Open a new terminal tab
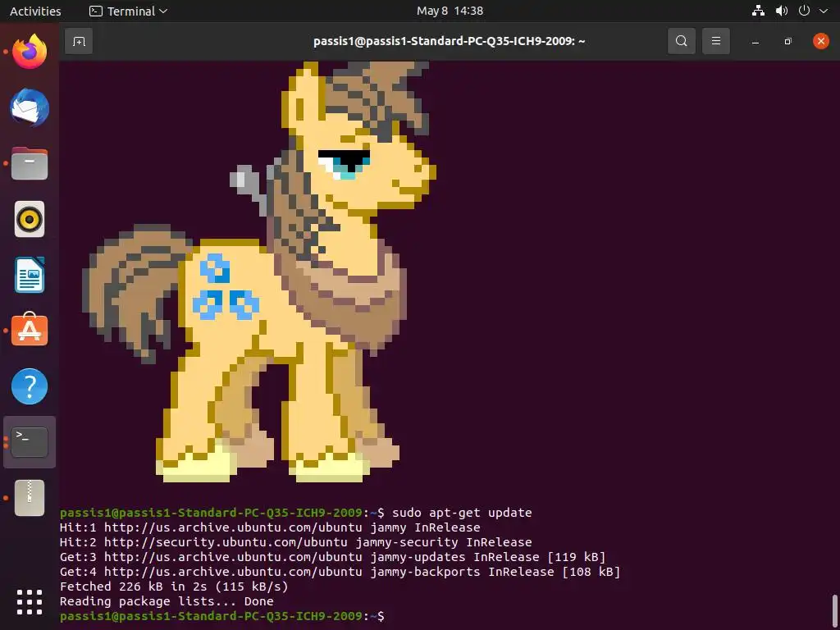The height and width of the screenshot is (630, 840). (79, 41)
